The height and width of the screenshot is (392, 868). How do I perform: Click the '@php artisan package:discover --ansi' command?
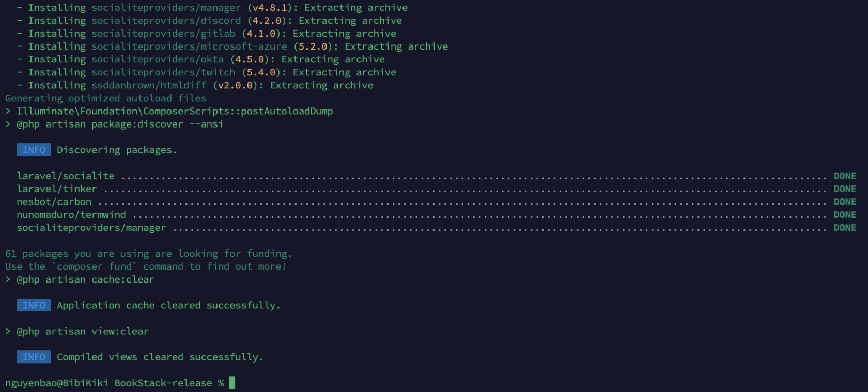120,124
